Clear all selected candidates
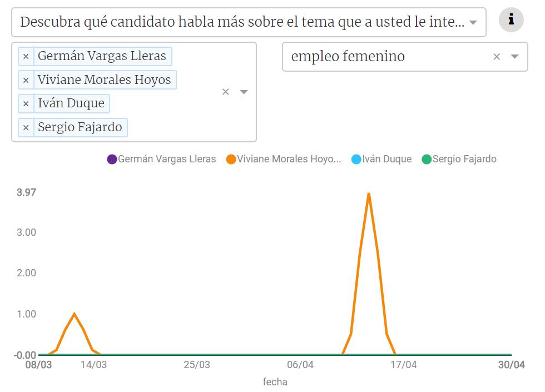This screenshot has width=545, height=392. coord(225,92)
